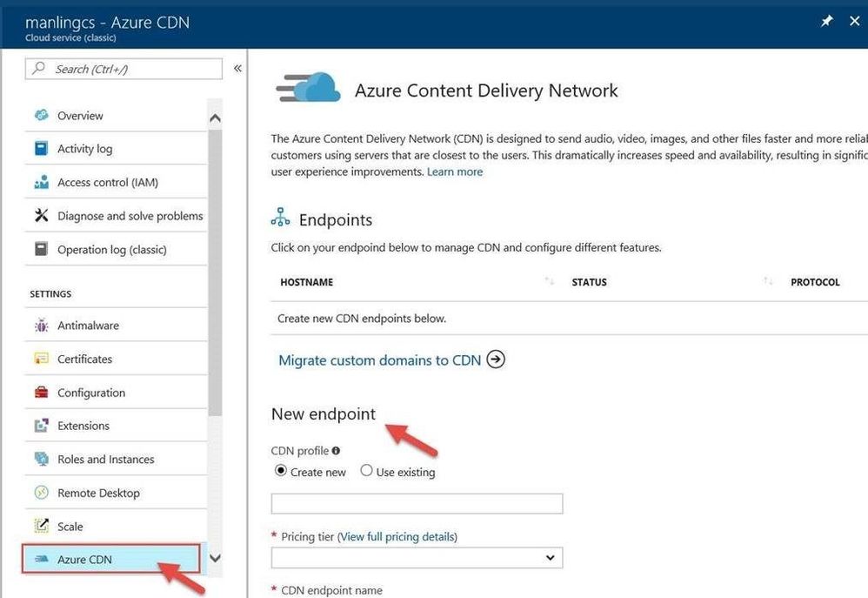The height and width of the screenshot is (598, 868).
Task: Click the Configuration toolbox icon
Action: tap(42, 393)
